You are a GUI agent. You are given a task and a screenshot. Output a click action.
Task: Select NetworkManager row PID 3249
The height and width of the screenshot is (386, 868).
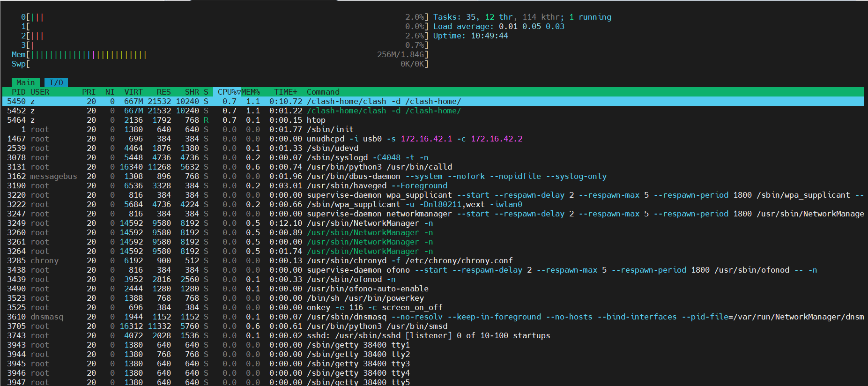click(433, 223)
